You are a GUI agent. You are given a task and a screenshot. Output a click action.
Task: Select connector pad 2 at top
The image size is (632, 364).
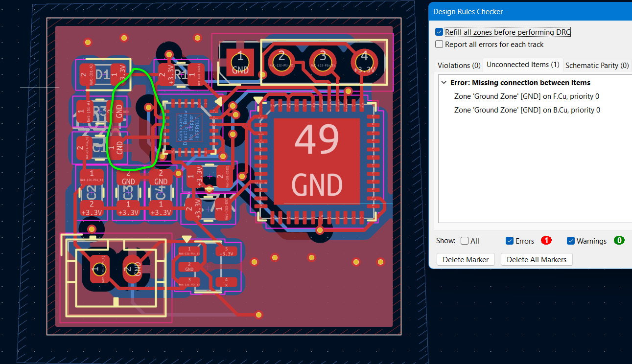[281, 62]
